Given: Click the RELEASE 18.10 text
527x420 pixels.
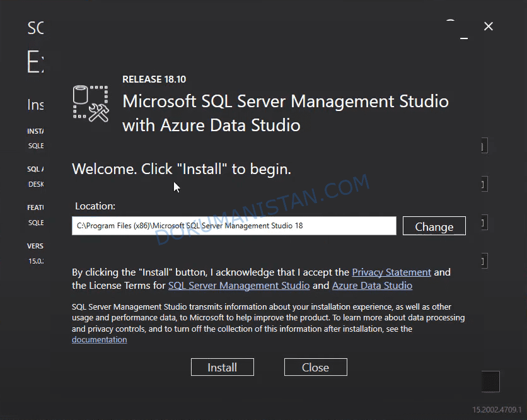Looking at the screenshot, I should pyautogui.click(x=154, y=79).
